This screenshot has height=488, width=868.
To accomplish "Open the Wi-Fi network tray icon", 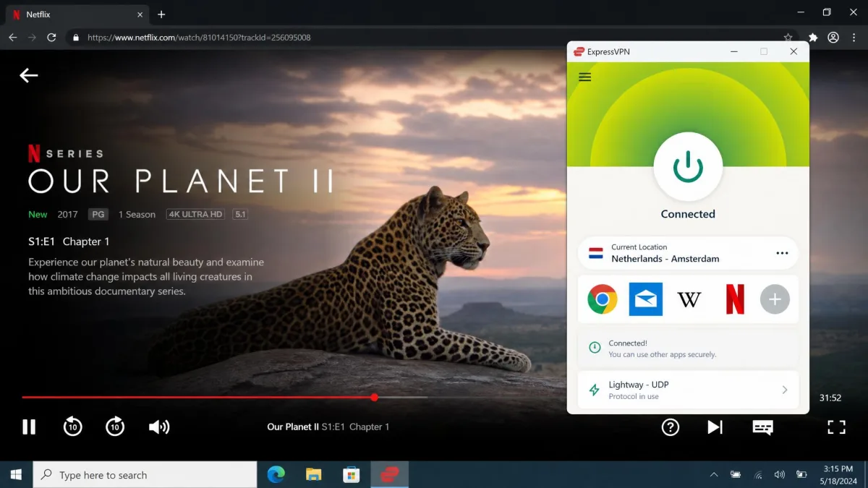I will click(x=758, y=475).
